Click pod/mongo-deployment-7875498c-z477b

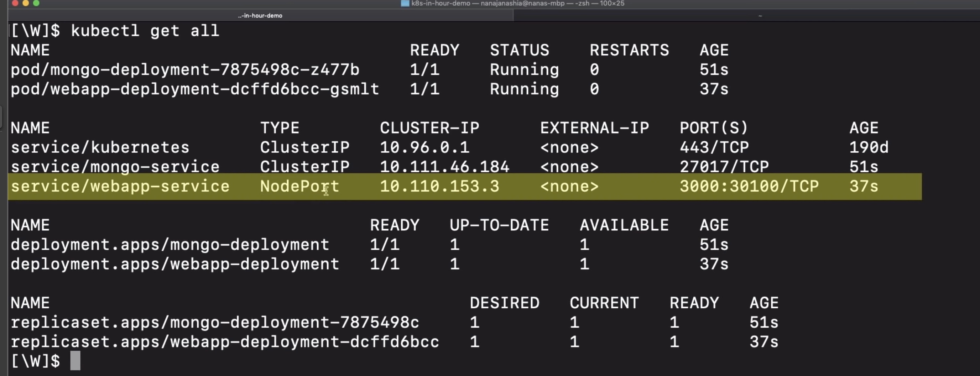click(x=185, y=70)
